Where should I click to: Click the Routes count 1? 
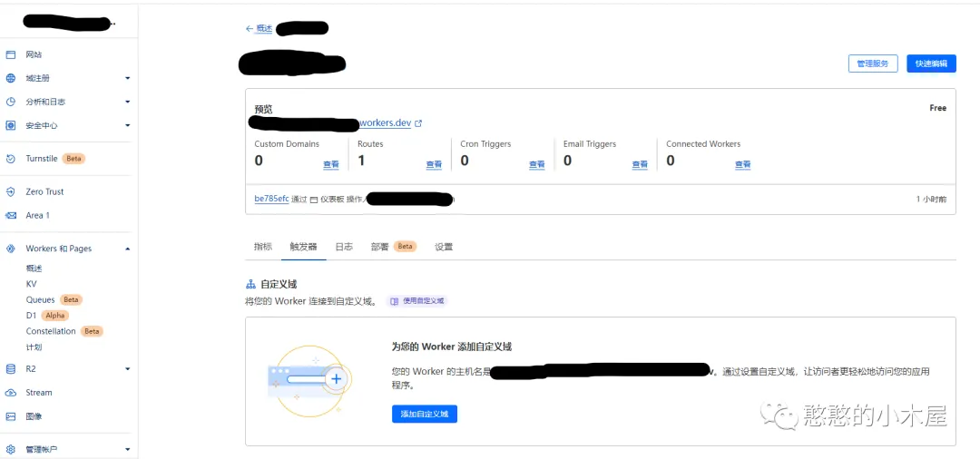tap(361, 161)
